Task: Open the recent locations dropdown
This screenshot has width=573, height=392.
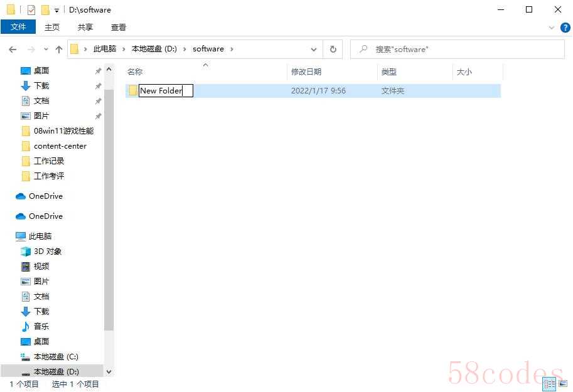Action: [x=46, y=50]
